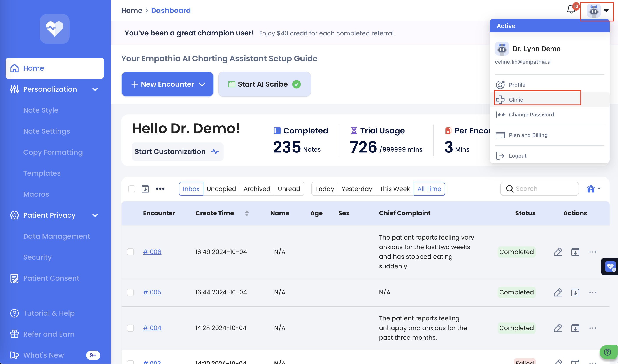Image resolution: width=618 pixels, height=364 pixels.
Task: Open the clinic home filter dropdown
Action: click(x=593, y=189)
